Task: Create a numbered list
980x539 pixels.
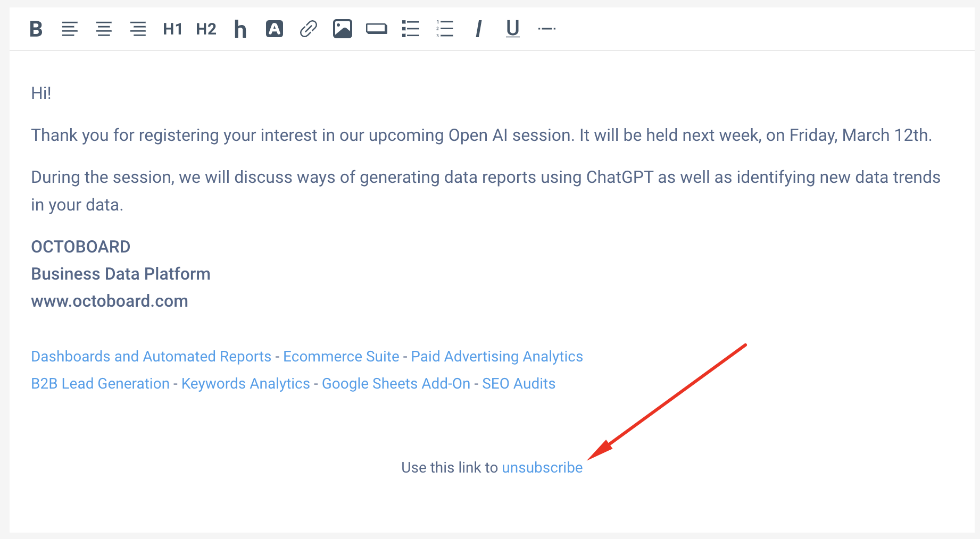Action: 445,29
